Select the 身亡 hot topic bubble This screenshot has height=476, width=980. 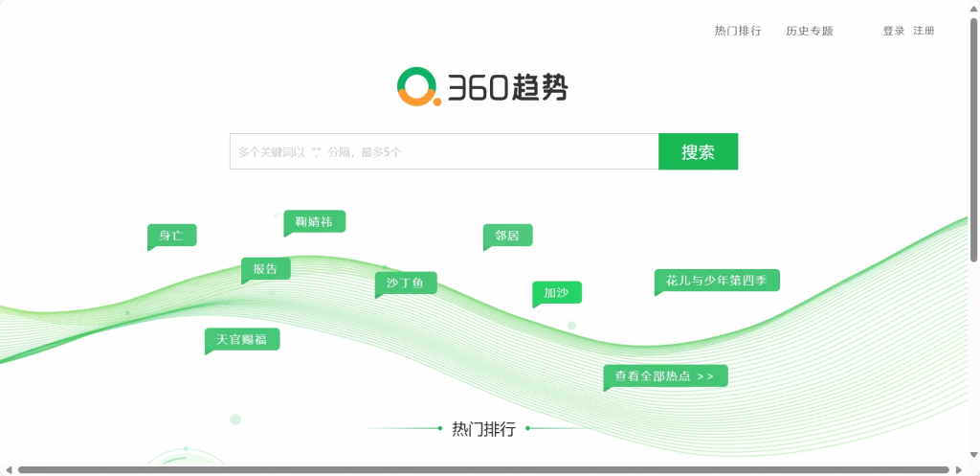pyautogui.click(x=172, y=236)
